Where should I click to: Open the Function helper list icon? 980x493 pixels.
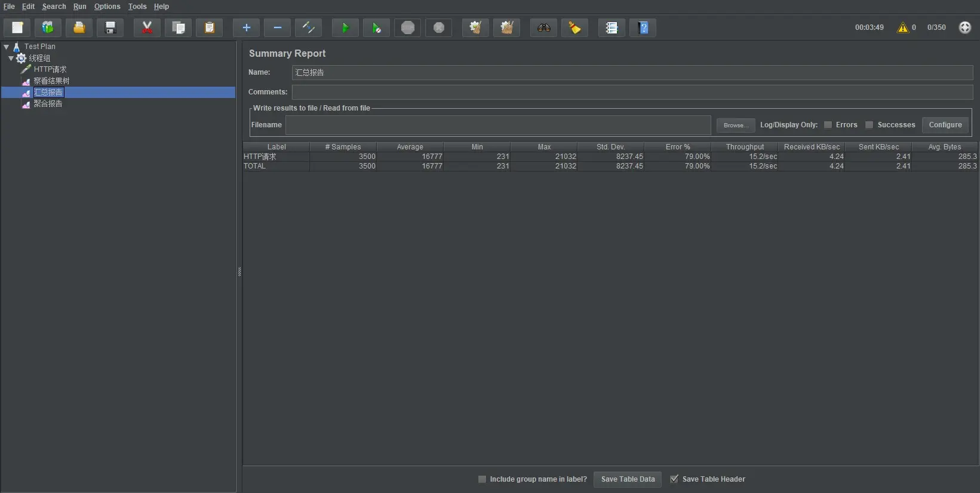coord(612,27)
